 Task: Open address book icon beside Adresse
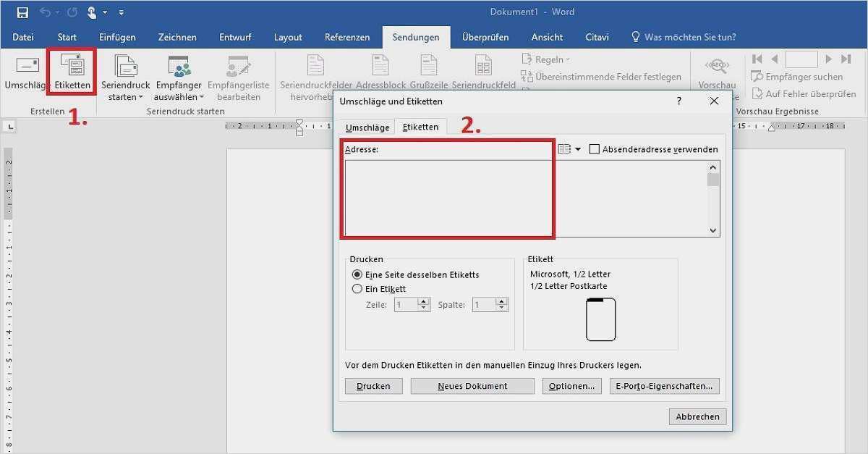[565, 149]
